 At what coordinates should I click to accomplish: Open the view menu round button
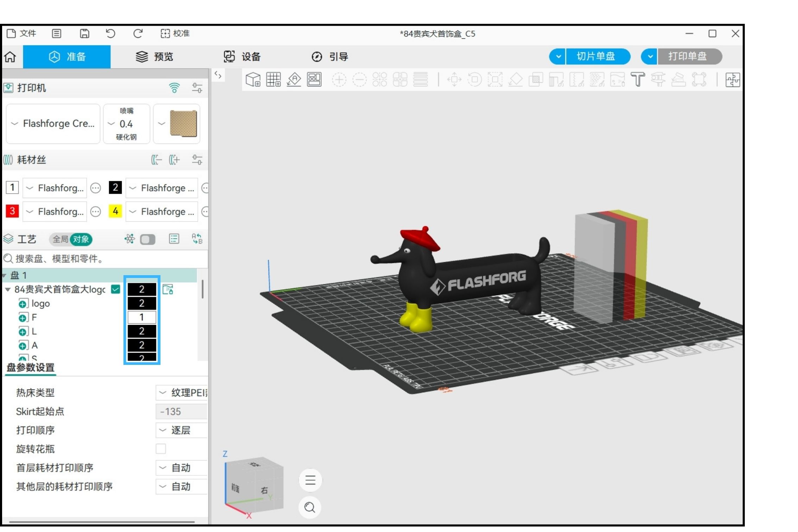(x=310, y=480)
